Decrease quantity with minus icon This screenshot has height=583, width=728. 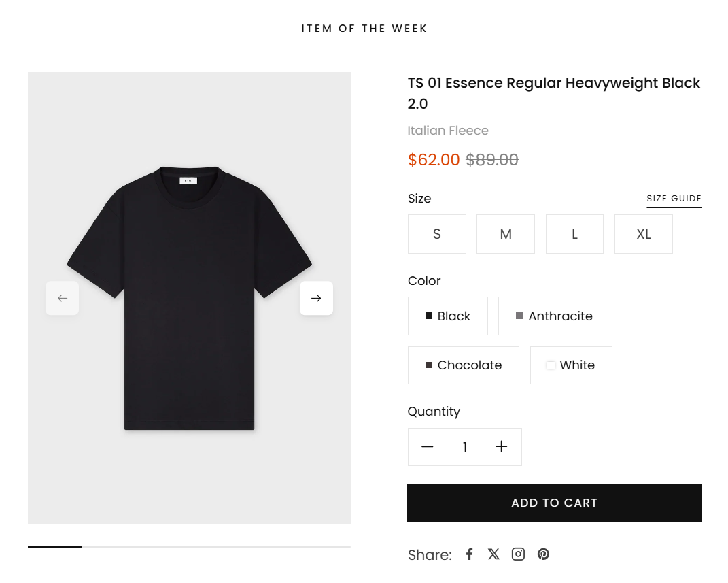tap(427, 447)
